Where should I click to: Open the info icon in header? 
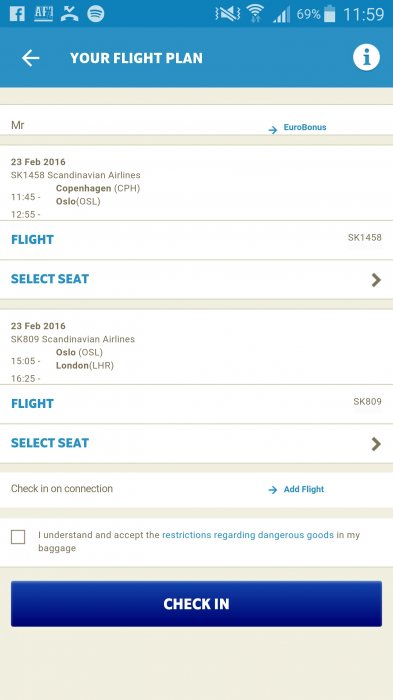pos(366,58)
